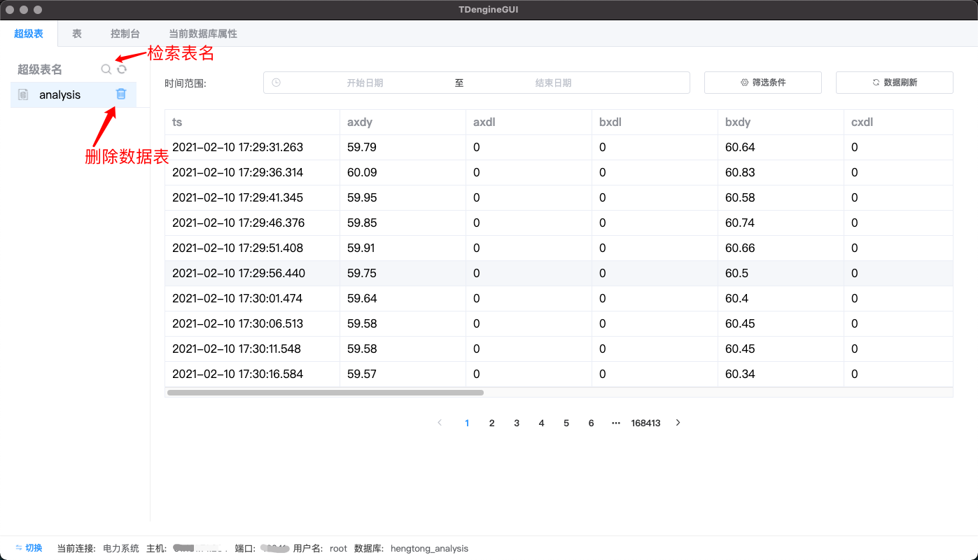Select row 2021-02-10 17:30:11.548
Image resolution: width=978 pixels, height=560 pixels.
coord(559,349)
